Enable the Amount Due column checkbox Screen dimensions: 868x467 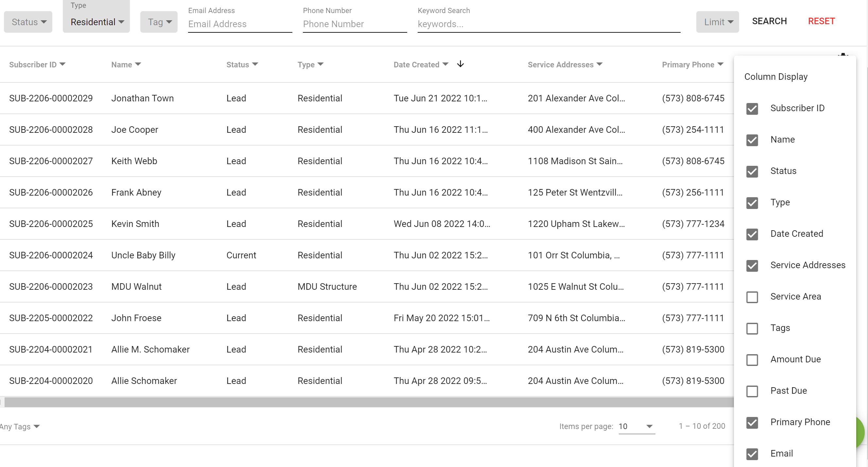[752, 359]
